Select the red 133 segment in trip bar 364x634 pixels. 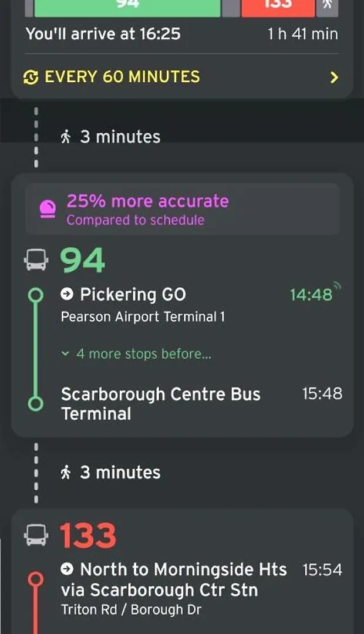click(x=278, y=6)
